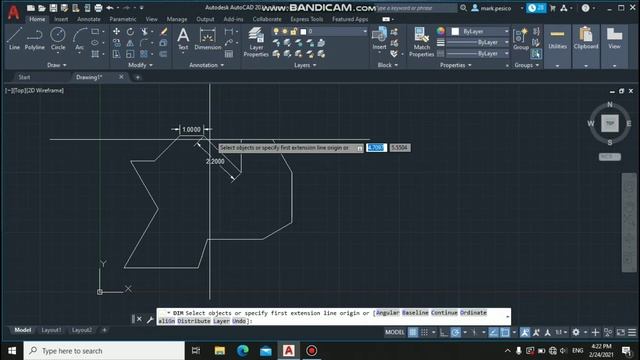Click the Angular command option

(387, 313)
